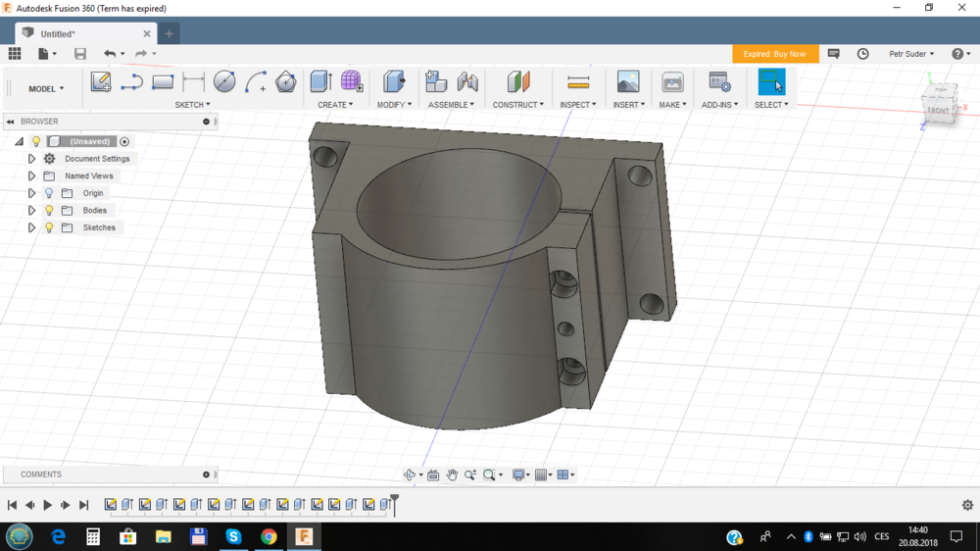Open the CONSTRUCT menu
The height and width of the screenshot is (551, 980).
tap(517, 105)
